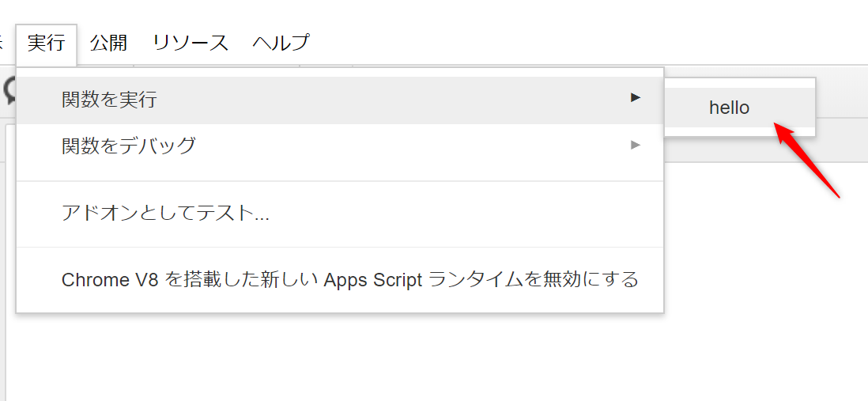Viewport: 868px width, 401px height.
Task: Open the 実行 menu in the menu bar
Action: point(46,43)
